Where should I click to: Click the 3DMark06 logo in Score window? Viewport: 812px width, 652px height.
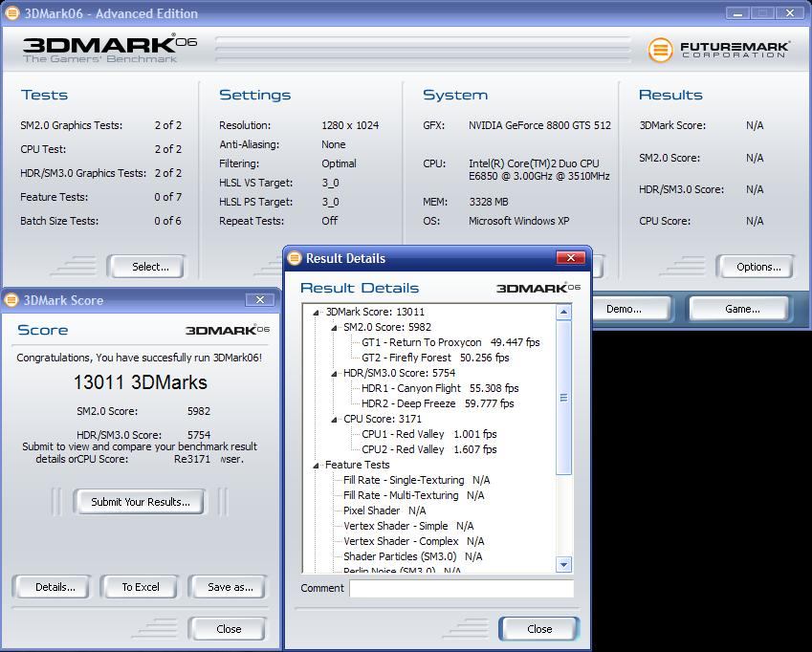pos(228,330)
